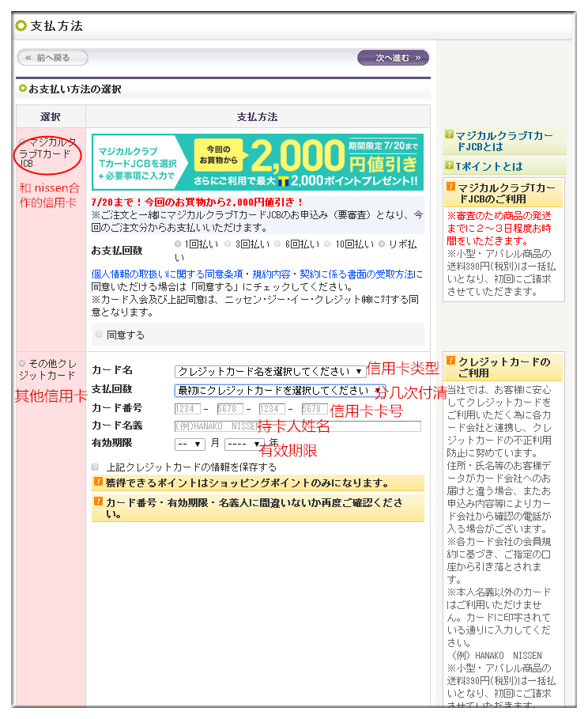The width and height of the screenshot is (588, 719).
Task: Click the カード番号 label
Action: (117, 407)
